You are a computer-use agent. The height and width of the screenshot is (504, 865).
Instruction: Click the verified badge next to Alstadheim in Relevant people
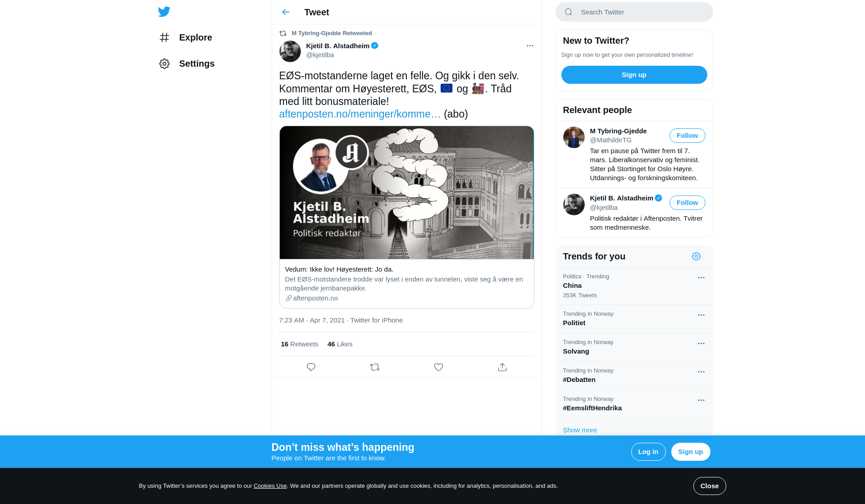coord(659,198)
